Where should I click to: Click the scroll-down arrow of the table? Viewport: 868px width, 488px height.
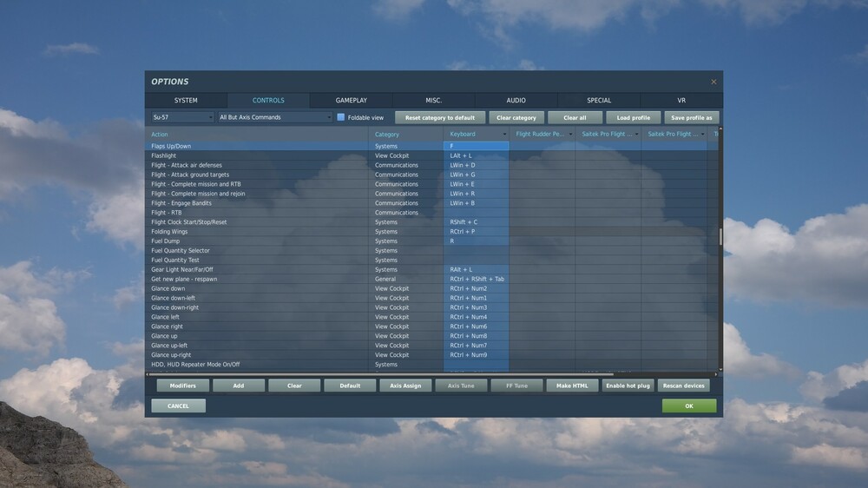pyautogui.click(x=720, y=369)
